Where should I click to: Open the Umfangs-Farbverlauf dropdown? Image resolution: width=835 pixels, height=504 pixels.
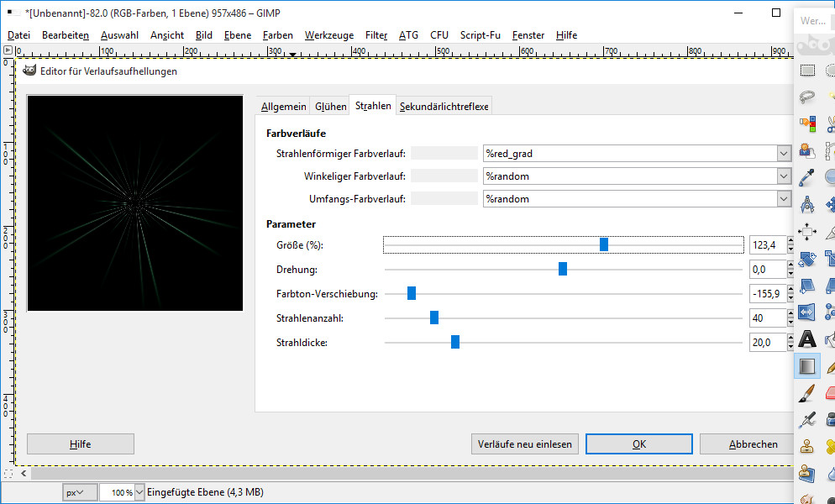784,199
